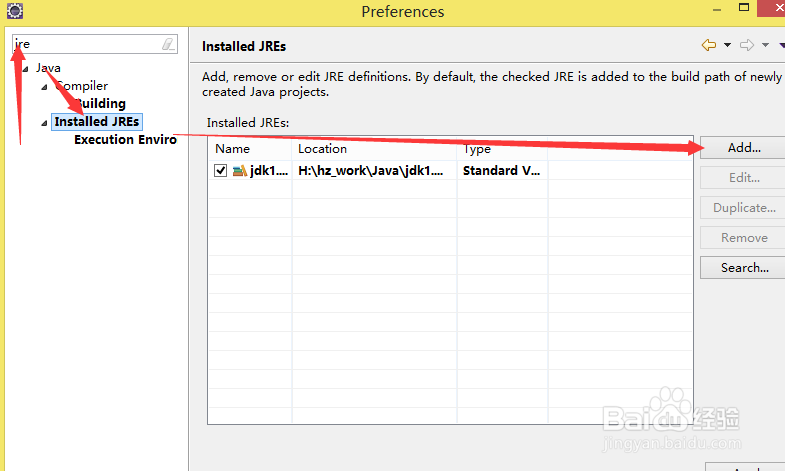The height and width of the screenshot is (471, 785).
Task: Click the Location column header
Action: pyautogui.click(x=374, y=149)
